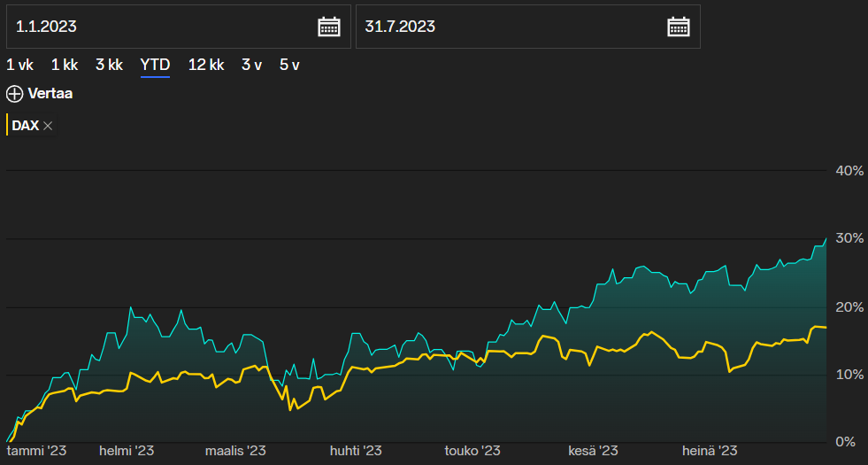Remove the DAX comparison with its X

coord(48,126)
